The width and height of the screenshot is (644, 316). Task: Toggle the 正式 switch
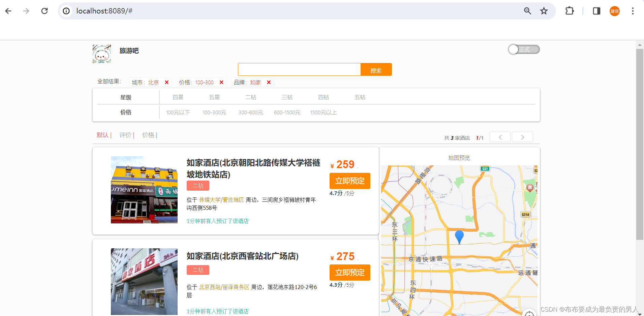click(x=524, y=50)
